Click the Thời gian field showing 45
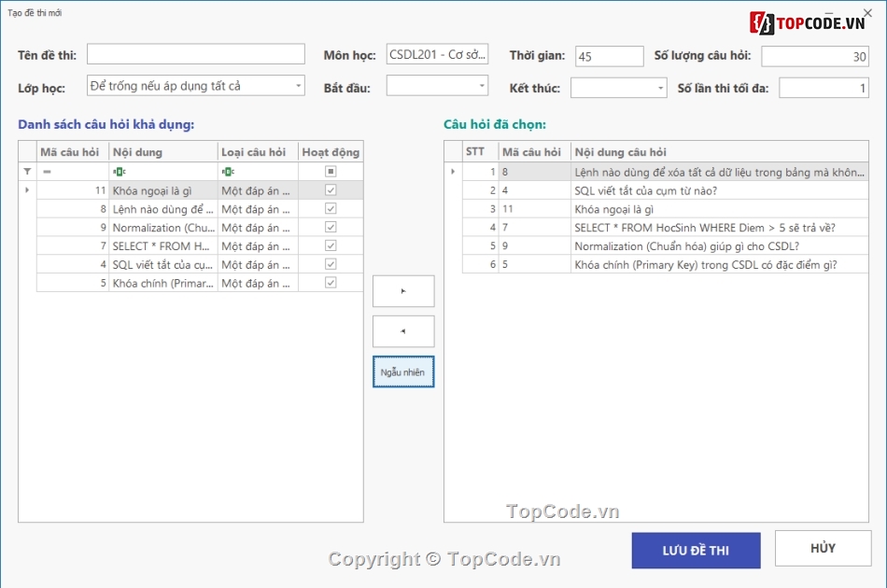This screenshot has height=588, width=887. (x=610, y=57)
